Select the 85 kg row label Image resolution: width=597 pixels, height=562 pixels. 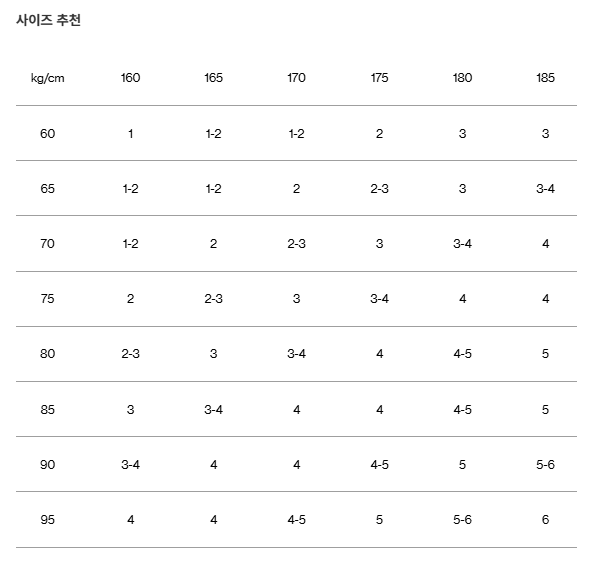[x=48, y=409]
